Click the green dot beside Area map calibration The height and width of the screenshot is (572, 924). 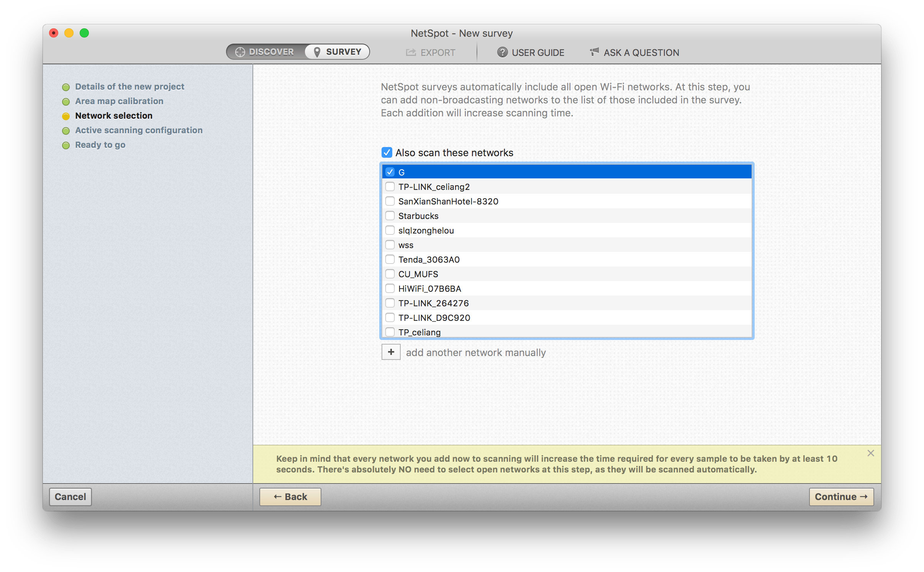[66, 102]
